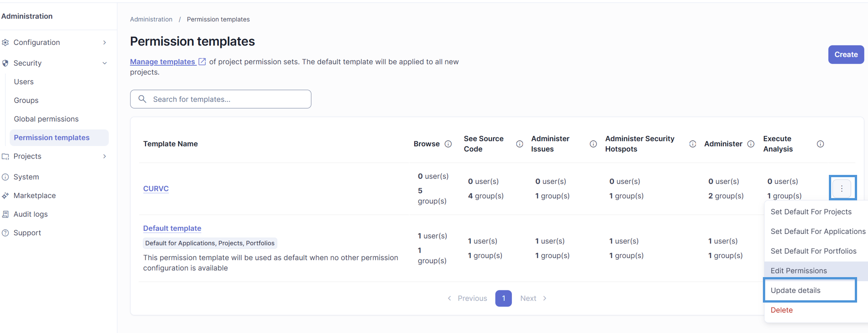
Task: Open the CURVC template link
Action: click(156, 189)
